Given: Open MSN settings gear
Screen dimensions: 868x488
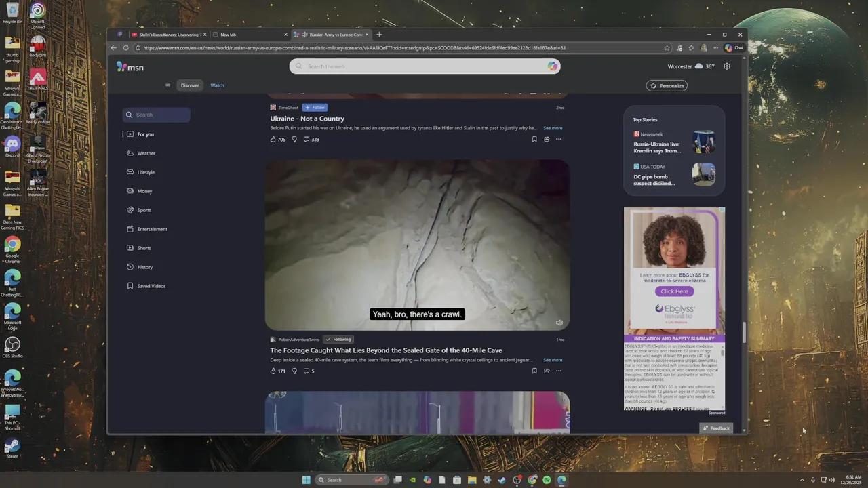Looking at the screenshot, I should [x=727, y=66].
